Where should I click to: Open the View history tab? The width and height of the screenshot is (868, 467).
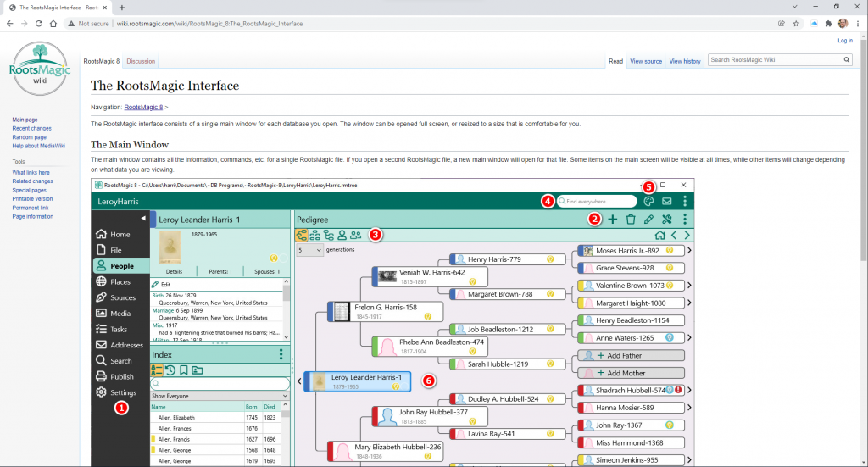(685, 61)
